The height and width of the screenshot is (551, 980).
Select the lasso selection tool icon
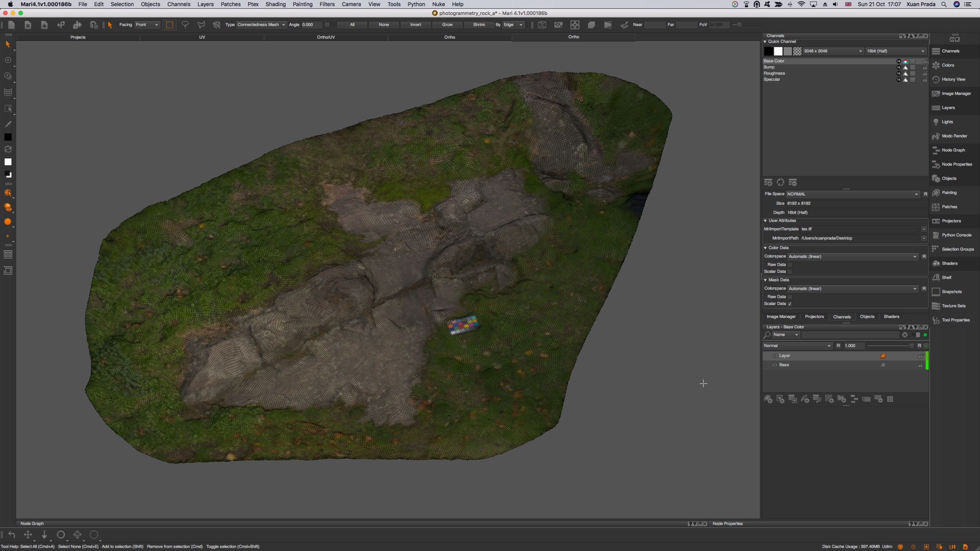pos(185,25)
